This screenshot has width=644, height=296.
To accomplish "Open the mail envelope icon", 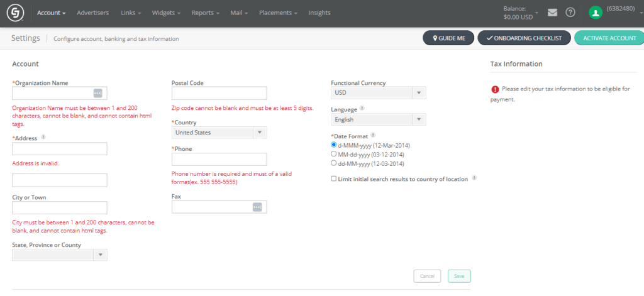I will pos(552,13).
